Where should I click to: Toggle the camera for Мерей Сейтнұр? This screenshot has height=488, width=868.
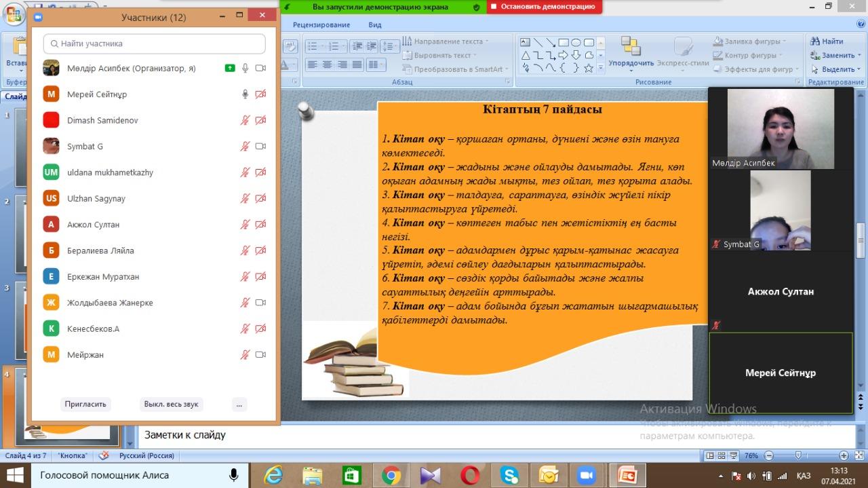[260, 94]
